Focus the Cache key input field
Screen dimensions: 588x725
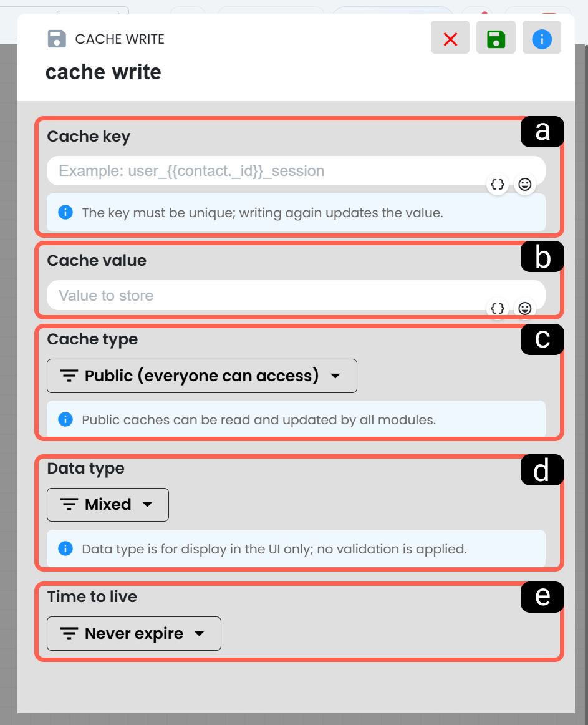click(296, 170)
